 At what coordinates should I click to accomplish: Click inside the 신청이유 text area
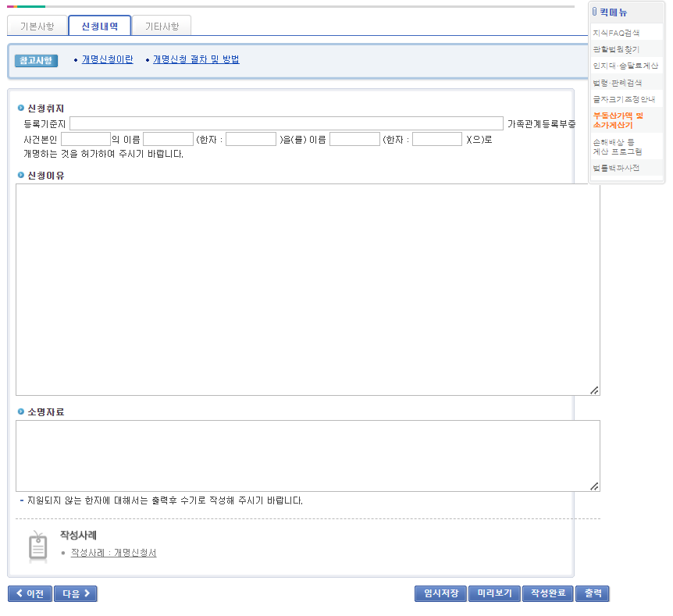click(x=308, y=290)
